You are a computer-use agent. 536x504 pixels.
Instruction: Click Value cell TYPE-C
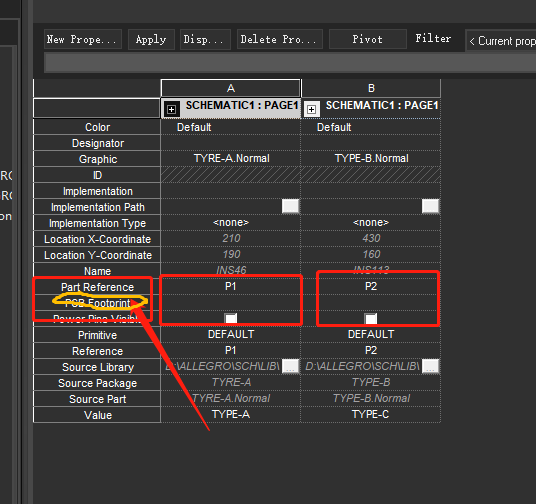tap(371, 414)
